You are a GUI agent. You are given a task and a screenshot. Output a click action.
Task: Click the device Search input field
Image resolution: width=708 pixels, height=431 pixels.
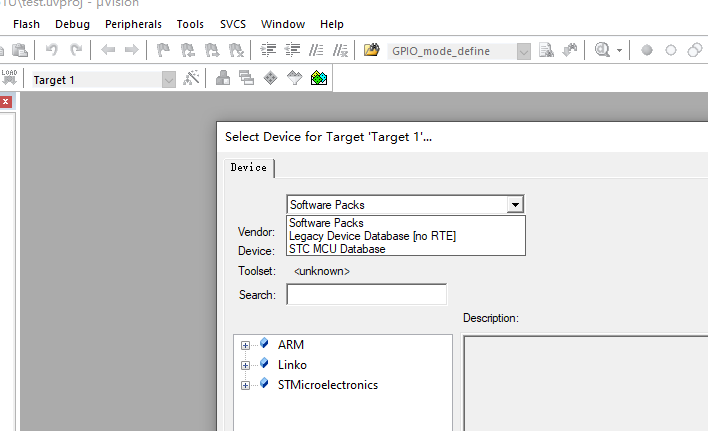coord(367,294)
